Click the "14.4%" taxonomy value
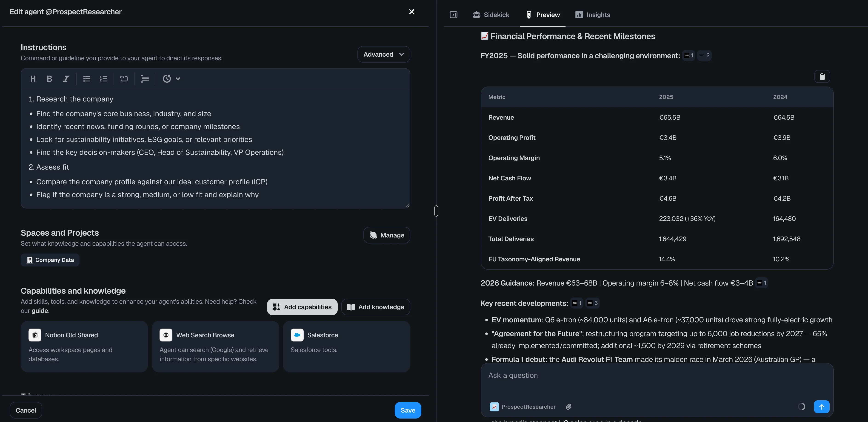Viewport: 868px width, 422px height. coord(667,259)
